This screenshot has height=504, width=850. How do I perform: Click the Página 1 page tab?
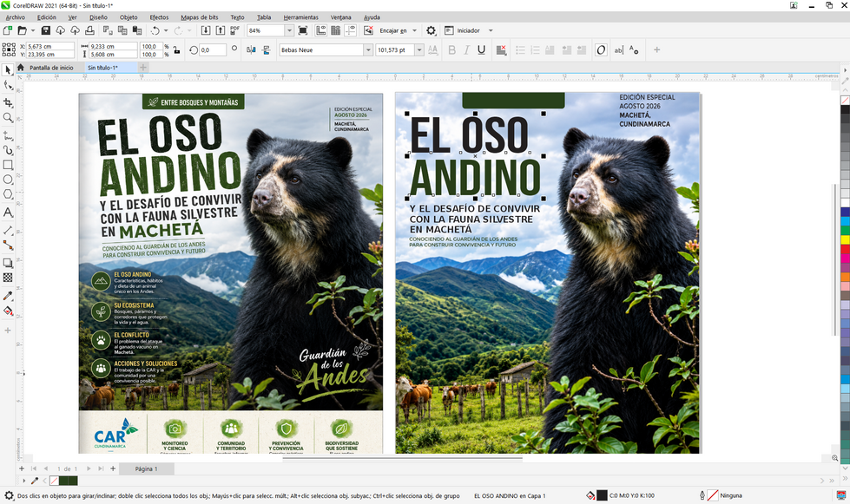(147, 468)
